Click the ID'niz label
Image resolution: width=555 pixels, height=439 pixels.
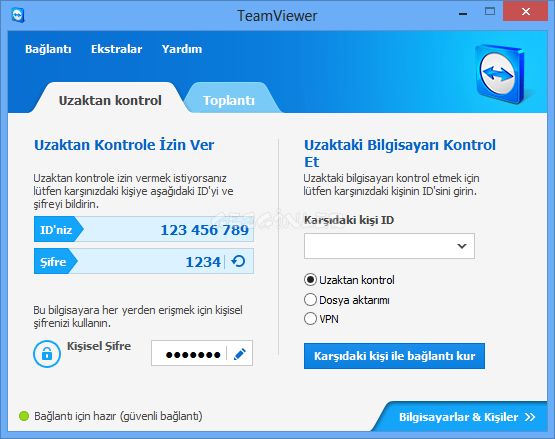56,230
